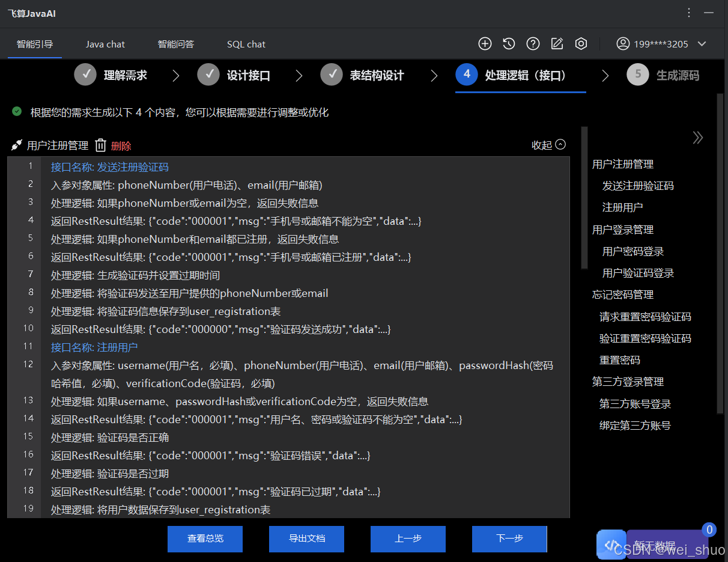The width and height of the screenshot is (728, 562).
Task: Click the 查看总览 button
Action: (205, 539)
